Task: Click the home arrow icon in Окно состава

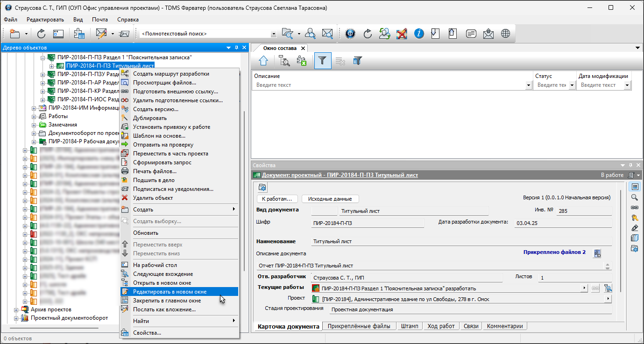Action: [x=263, y=61]
